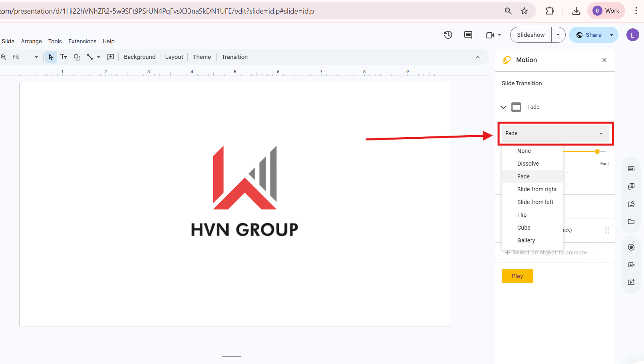
Task: Select Dissolve from the transition list
Action: [527, 164]
